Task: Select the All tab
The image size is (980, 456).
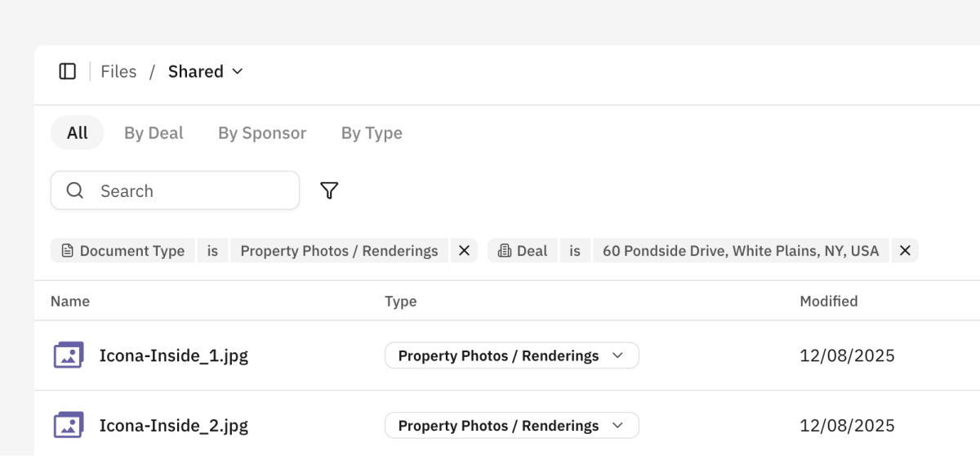Action: (x=78, y=133)
